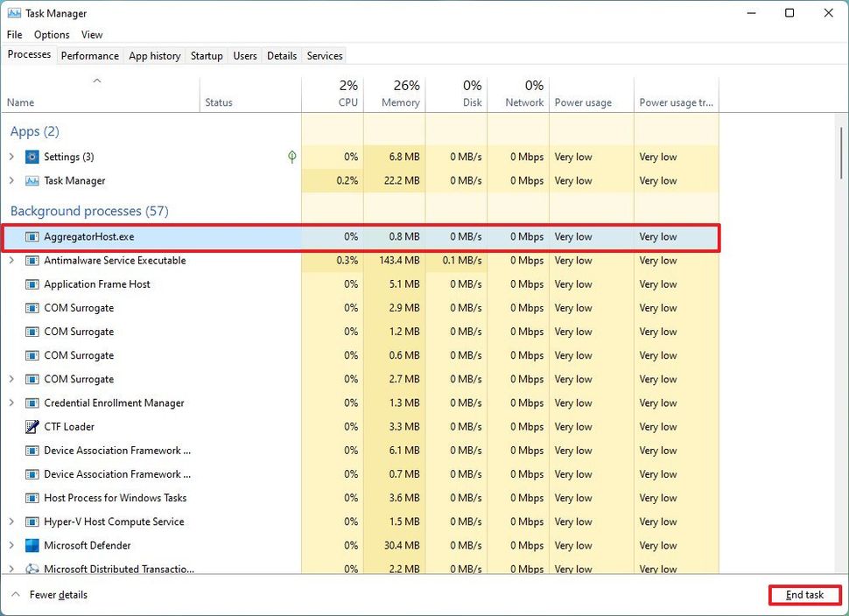Click the Microsoft Defender shield icon

[x=30, y=545]
